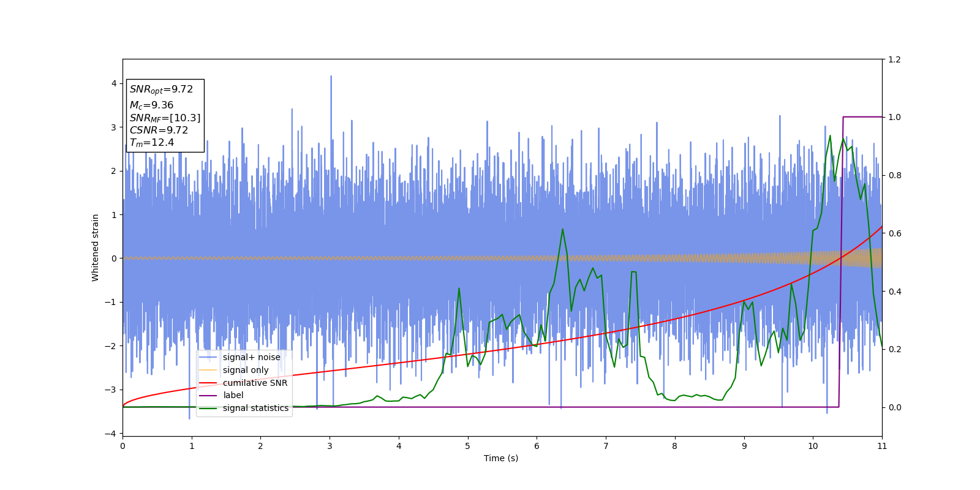Click the x-axis tick label 8

click(675, 446)
